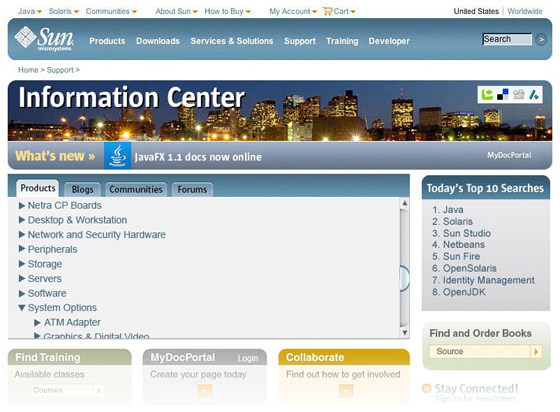Open JavaFX 1.1 docs now online
The image size is (560, 412).
(x=198, y=157)
